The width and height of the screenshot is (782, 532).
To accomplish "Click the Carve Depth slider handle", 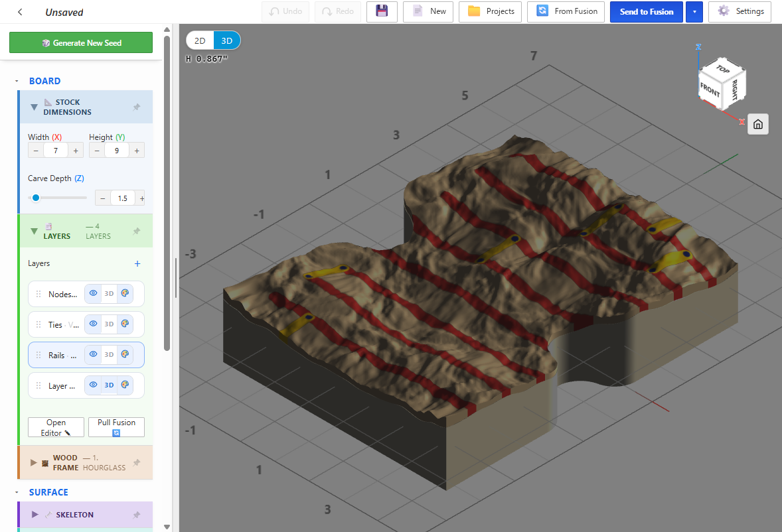I will click(36, 198).
